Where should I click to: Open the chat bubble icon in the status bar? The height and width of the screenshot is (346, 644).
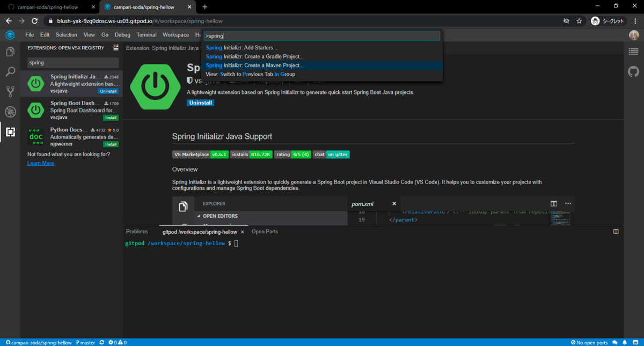pyautogui.click(x=616, y=342)
